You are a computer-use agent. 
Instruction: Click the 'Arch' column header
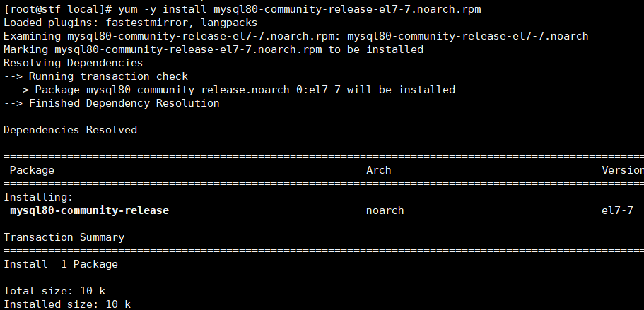pyautogui.click(x=379, y=170)
